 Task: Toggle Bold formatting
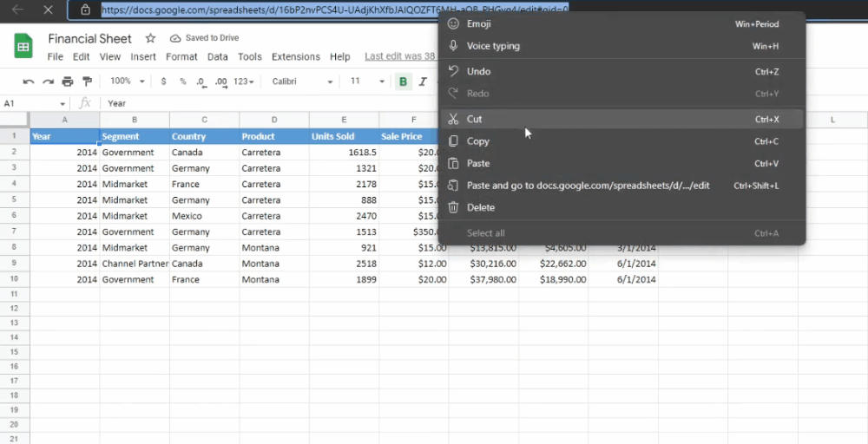click(403, 82)
